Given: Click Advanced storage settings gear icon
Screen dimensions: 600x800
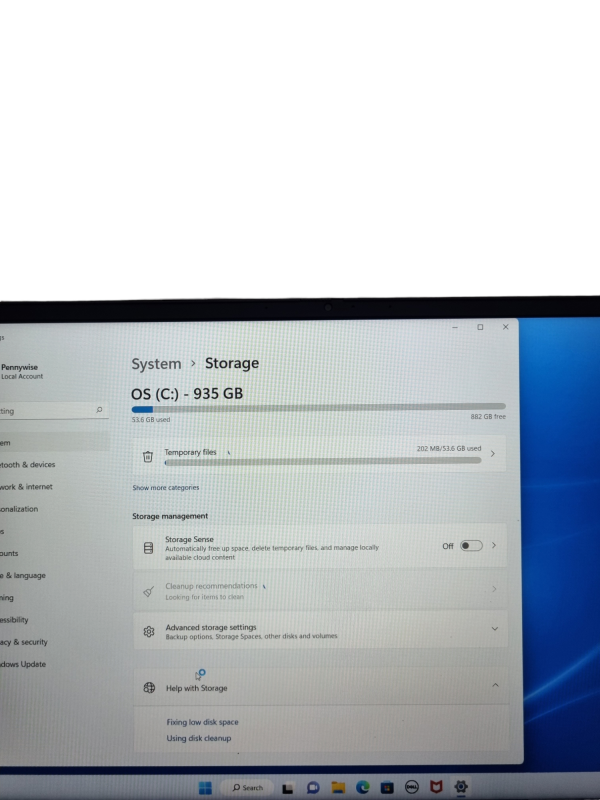Looking at the screenshot, I should pos(148,632).
